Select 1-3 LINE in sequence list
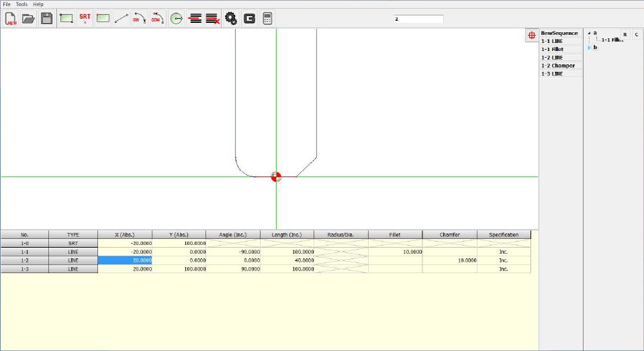 [561, 74]
